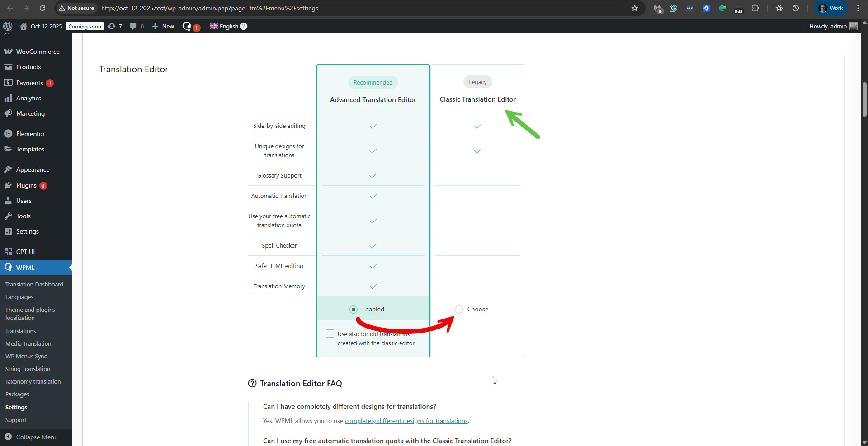Image resolution: width=868 pixels, height=446 pixels.
Task: Open the browser three-dot menu
Action: click(x=858, y=8)
